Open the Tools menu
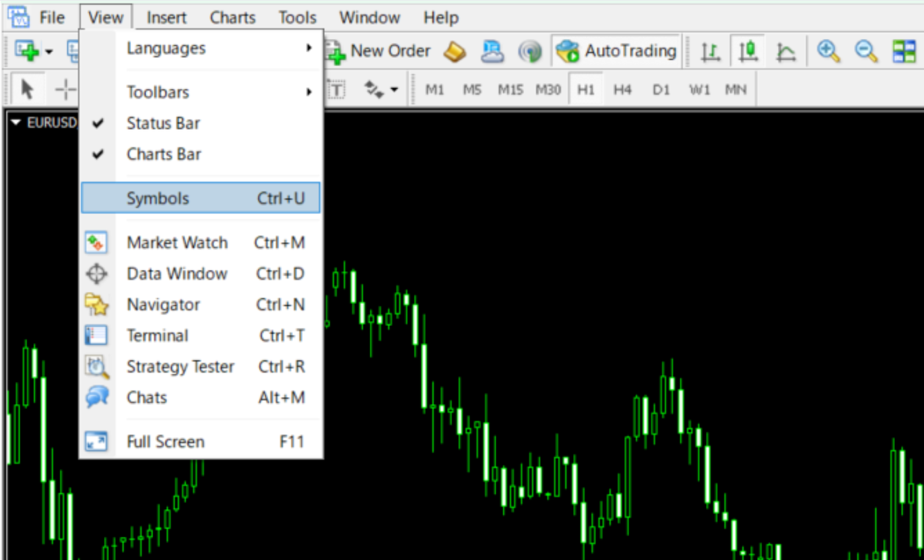This screenshot has height=560, width=924. click(296, 17)
